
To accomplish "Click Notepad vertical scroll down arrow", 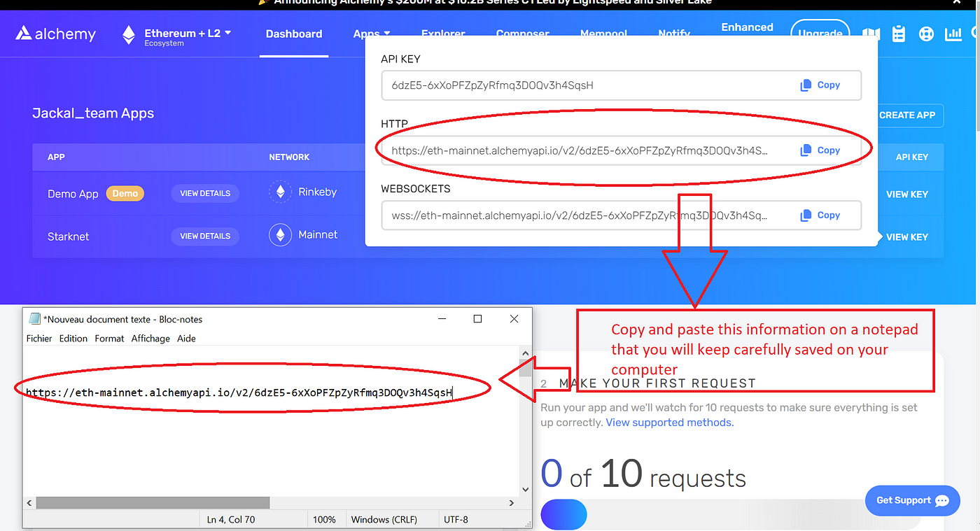I will click(x=526, y=490).
